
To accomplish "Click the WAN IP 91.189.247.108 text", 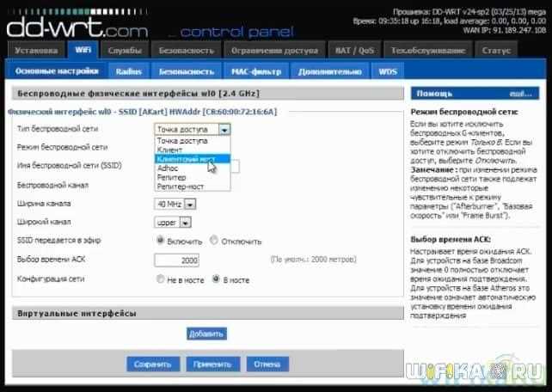I will pyautogui.click(x=505, y=30).
